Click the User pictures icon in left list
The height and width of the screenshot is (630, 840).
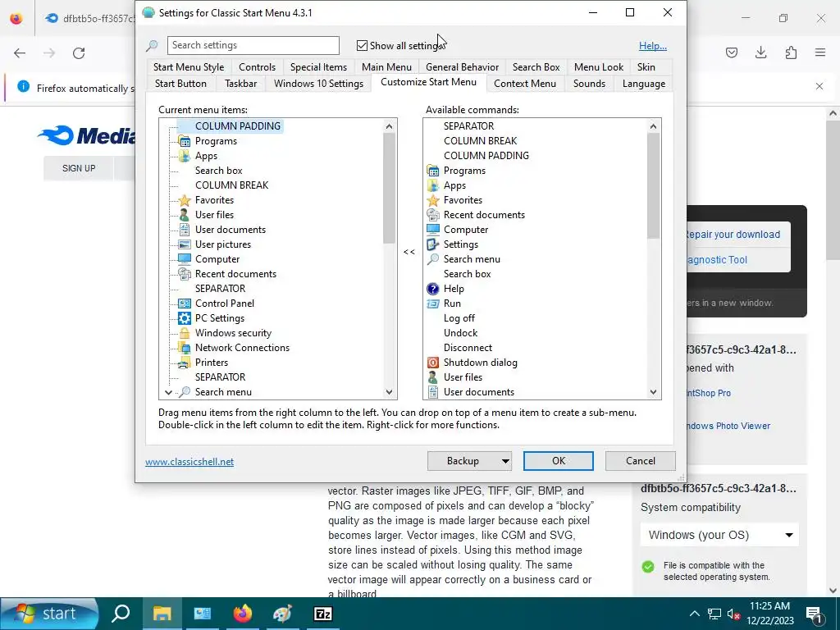pos(185,244)
